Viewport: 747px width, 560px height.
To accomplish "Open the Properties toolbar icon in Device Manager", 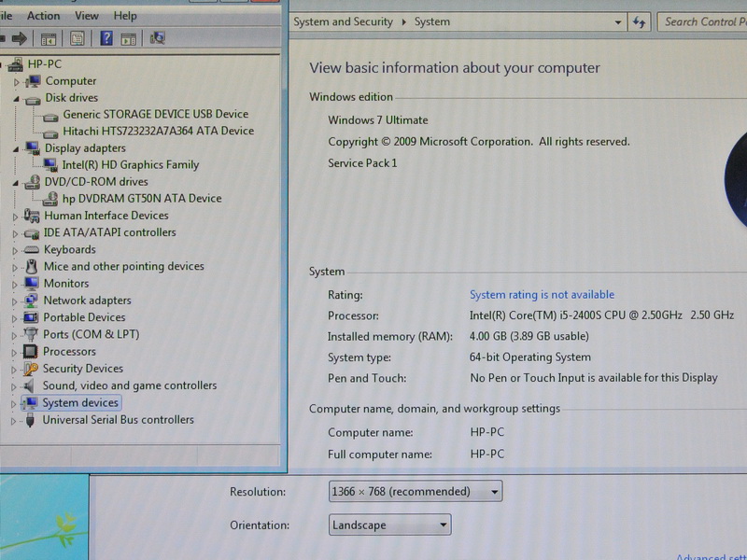I will tap(78, 38).
